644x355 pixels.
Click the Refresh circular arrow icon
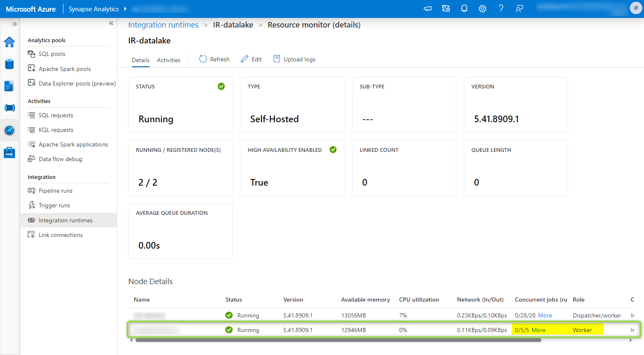tap(203, 59)
